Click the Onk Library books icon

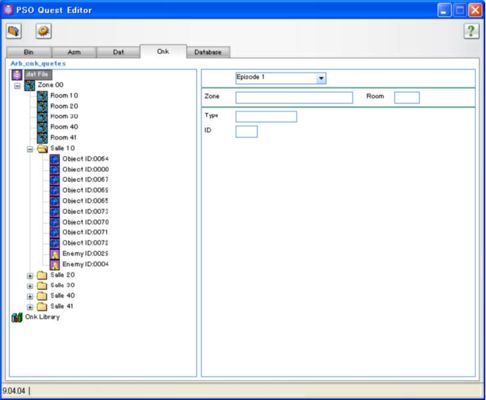[17, 318]
